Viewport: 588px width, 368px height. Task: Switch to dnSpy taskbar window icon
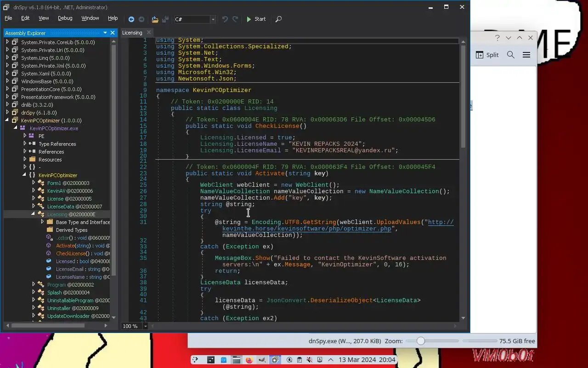tap(275, 360)
